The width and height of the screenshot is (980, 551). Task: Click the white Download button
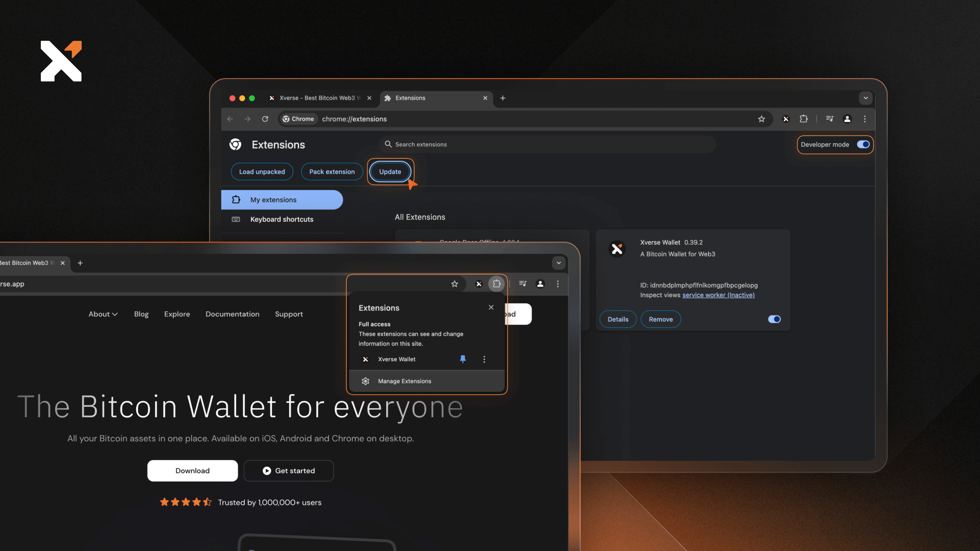[x=193, y=471]
